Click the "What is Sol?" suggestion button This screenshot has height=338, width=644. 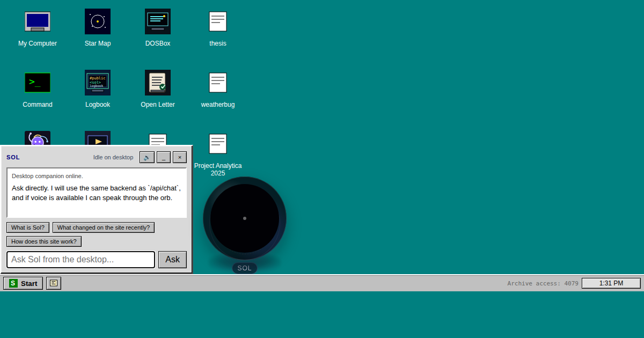[28, 227]
